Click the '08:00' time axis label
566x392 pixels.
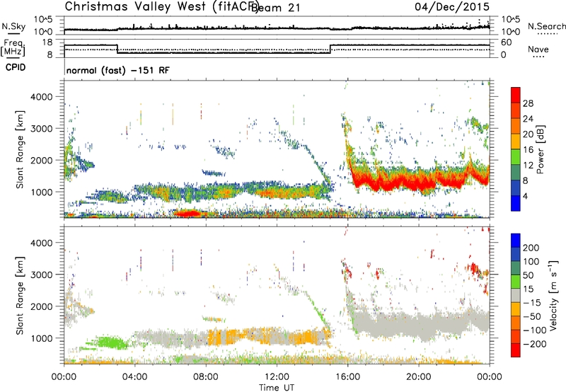(x=206, y=377)
